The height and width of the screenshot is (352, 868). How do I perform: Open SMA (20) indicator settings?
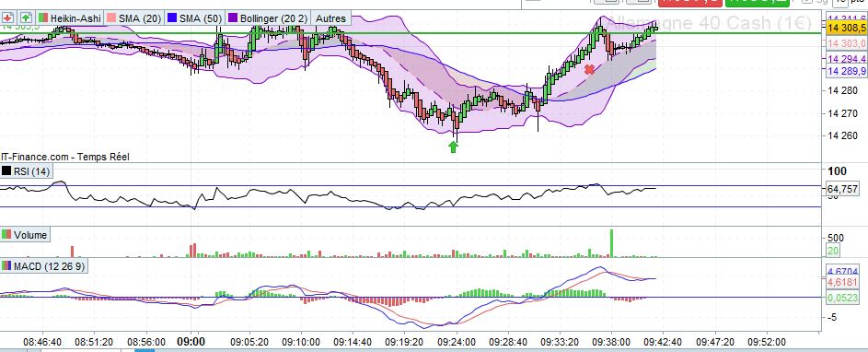tap(140, 18)
